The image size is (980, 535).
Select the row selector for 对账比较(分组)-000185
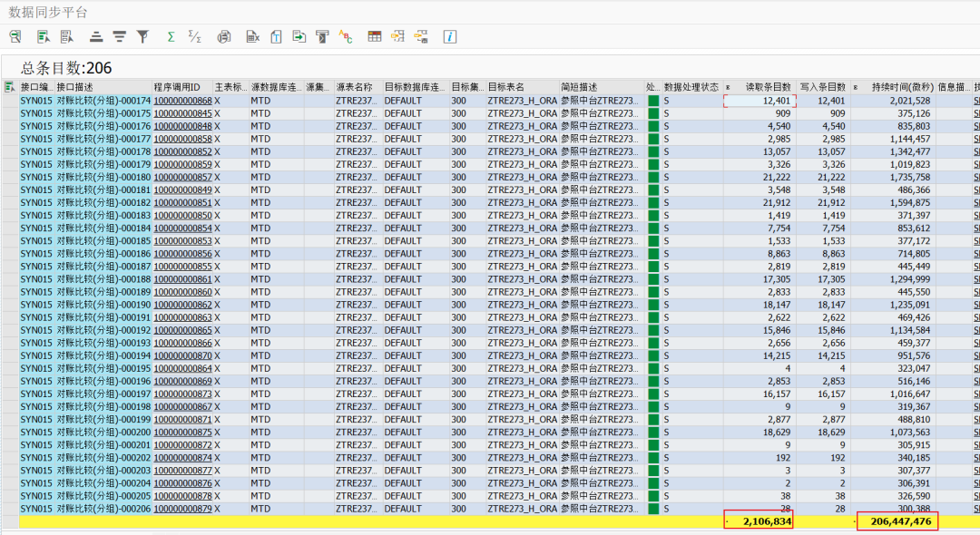(9, 241)
